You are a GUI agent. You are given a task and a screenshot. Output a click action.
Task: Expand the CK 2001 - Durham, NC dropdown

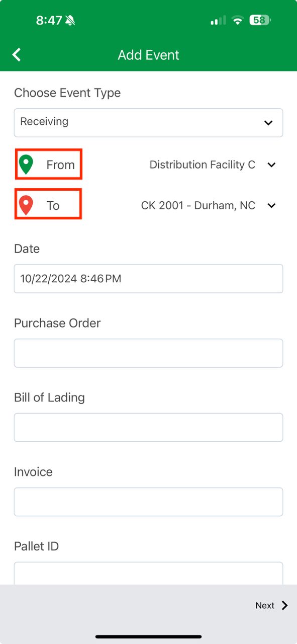tap(208, 205)
